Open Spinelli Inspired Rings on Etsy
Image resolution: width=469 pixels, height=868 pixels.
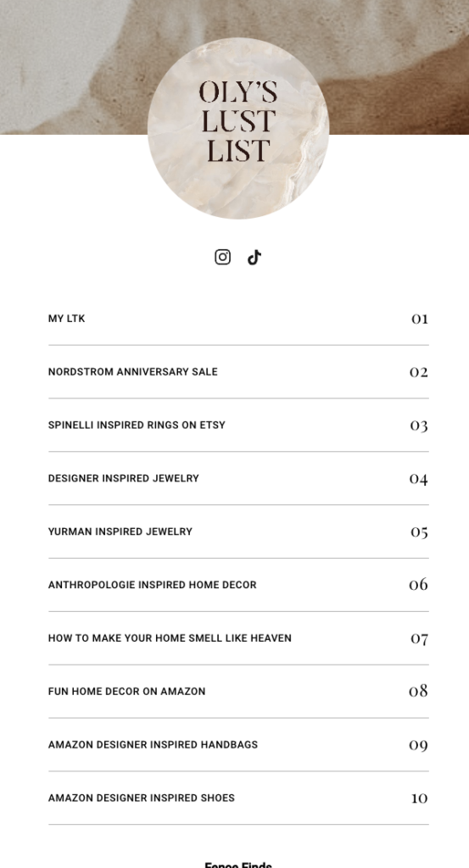tap(238, 426)
